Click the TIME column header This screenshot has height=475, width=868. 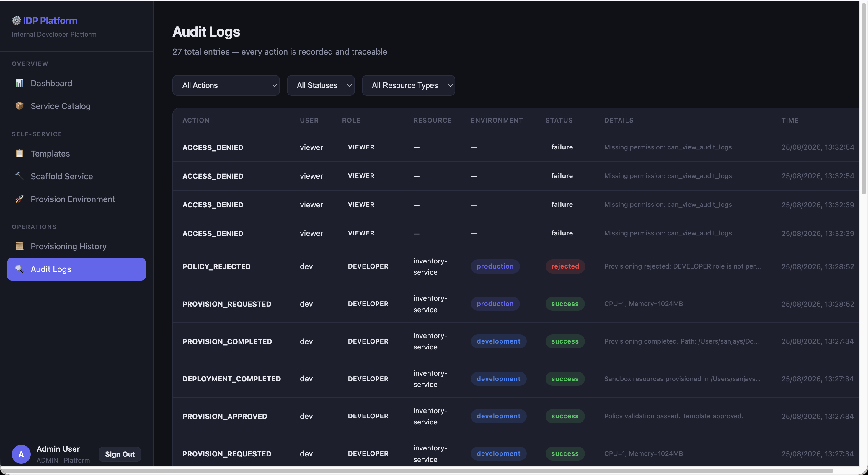[x=790, y=120]
